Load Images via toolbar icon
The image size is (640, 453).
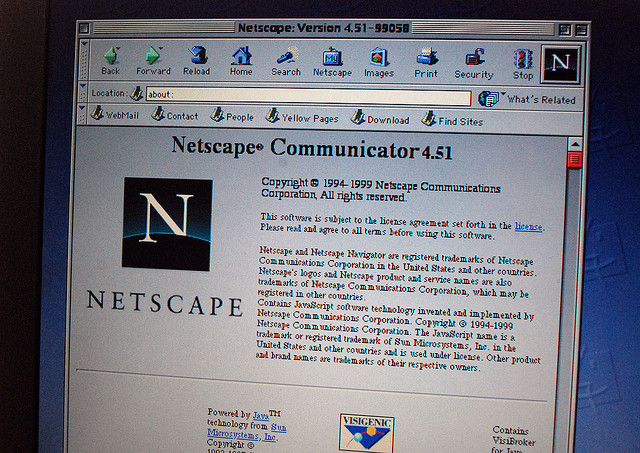[x=379, y=62]
